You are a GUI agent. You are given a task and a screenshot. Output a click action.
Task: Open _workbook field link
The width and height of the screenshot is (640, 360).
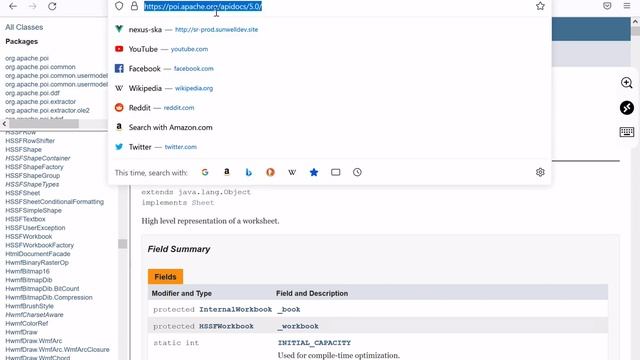[x=298, y=326]
